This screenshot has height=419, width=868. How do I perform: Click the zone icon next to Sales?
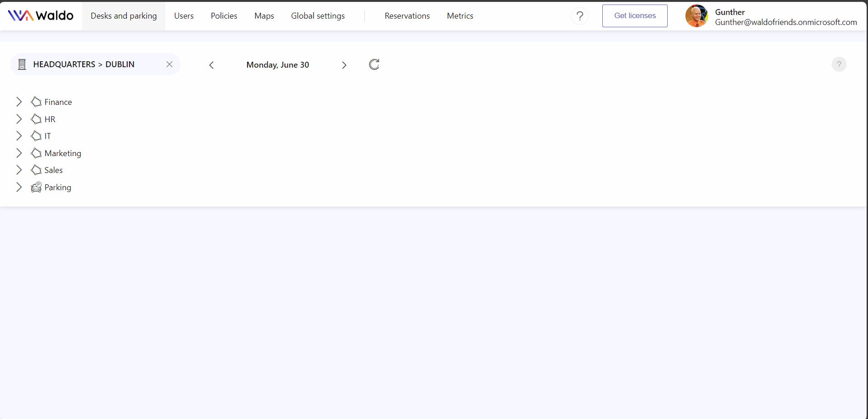coord(35,170)
